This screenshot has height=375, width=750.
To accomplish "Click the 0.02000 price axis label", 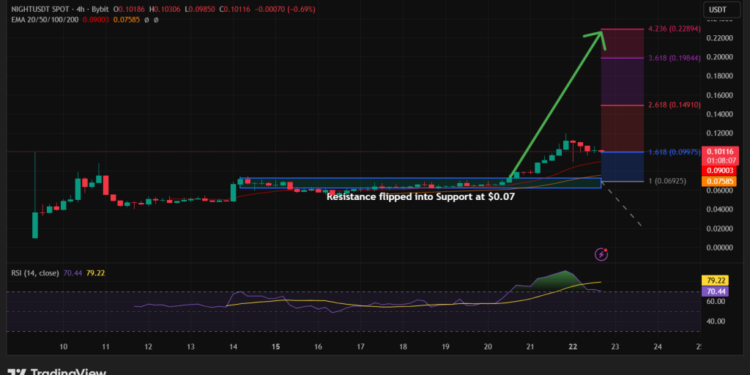I will [721, 229].
